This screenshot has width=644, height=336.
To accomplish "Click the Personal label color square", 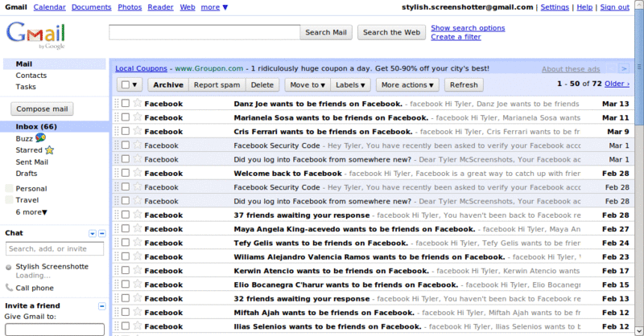I will tap(9, 189).
